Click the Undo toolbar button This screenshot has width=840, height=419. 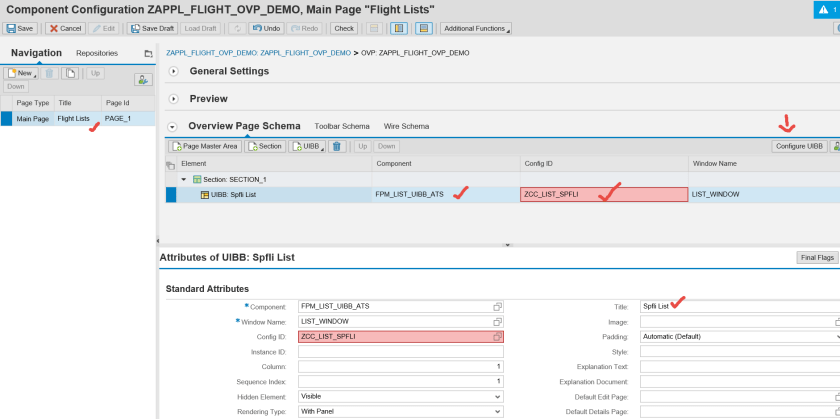[x=265, y=29]
